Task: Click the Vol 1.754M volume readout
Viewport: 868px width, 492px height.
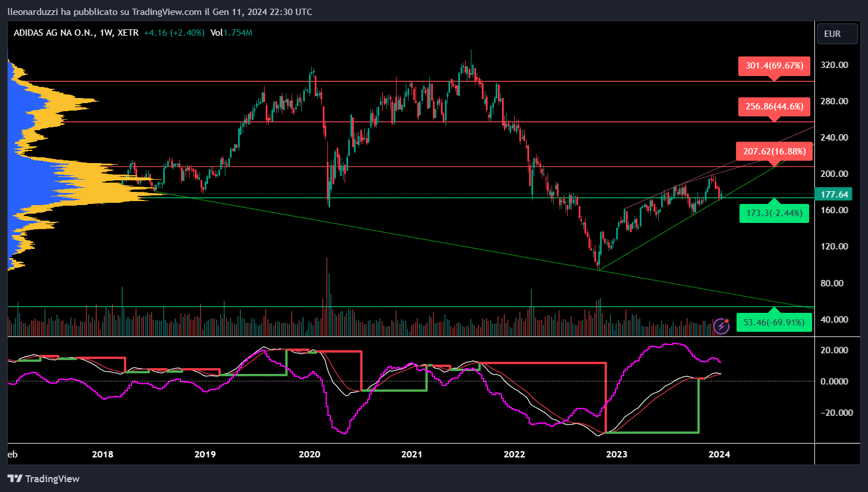Action: 231,33
